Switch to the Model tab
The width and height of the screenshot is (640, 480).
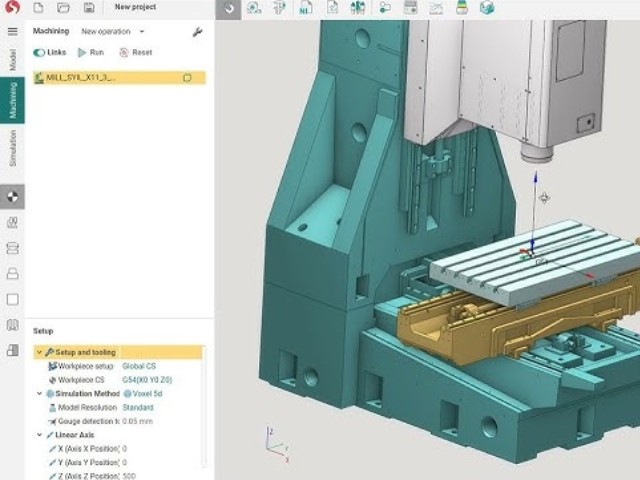click(x=13, y=60)
